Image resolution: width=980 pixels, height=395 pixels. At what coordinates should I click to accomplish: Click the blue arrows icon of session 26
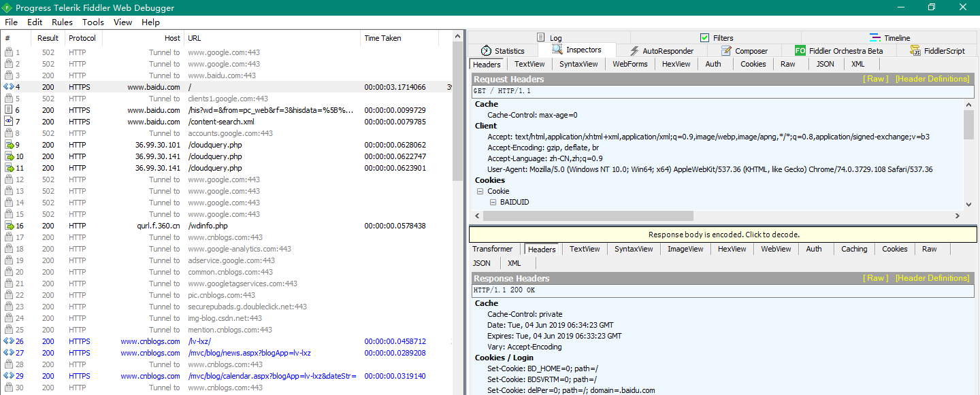point(8,341)
